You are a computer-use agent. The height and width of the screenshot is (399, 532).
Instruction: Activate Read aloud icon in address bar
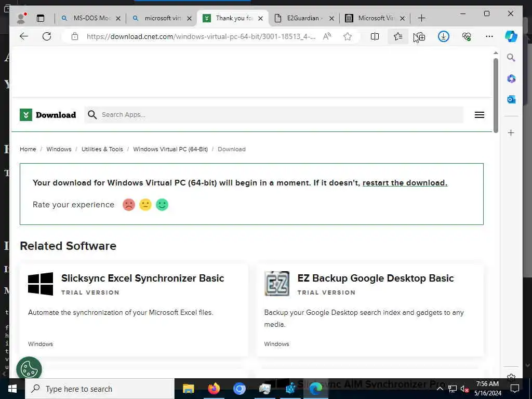coord(327,36)
